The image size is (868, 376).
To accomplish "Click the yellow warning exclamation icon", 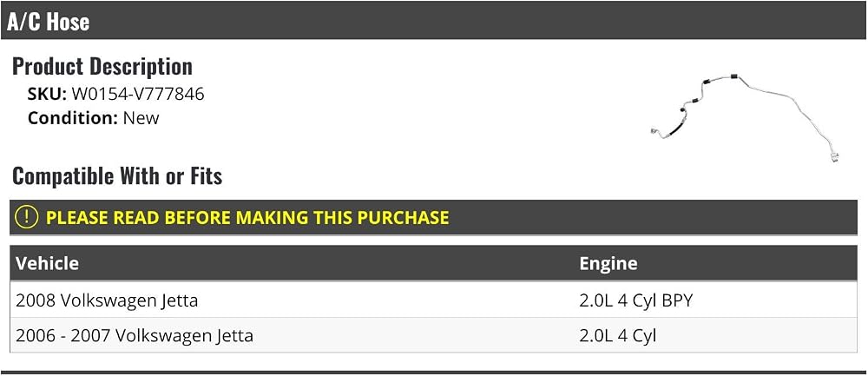I will click(x=26, y=217).
